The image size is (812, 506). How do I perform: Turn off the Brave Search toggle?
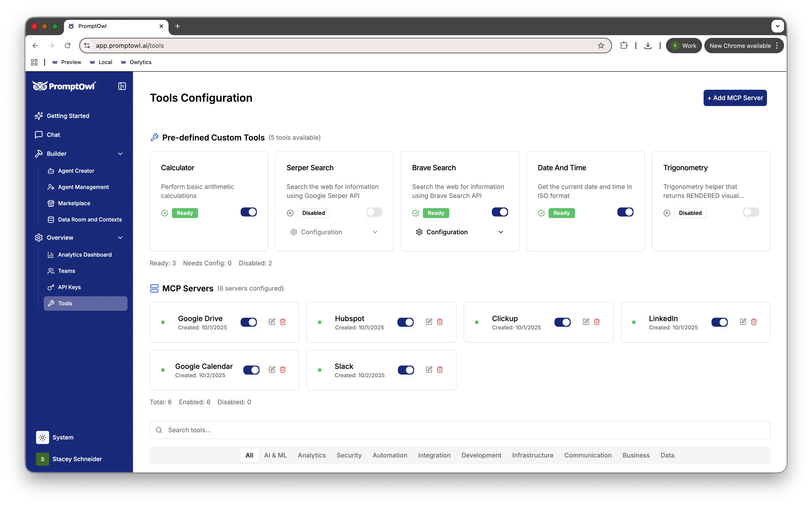pos(500,212)
